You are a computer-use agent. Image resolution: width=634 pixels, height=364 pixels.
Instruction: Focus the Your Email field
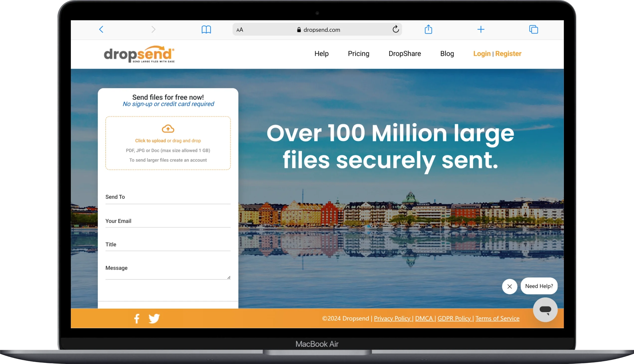(168, 221)
